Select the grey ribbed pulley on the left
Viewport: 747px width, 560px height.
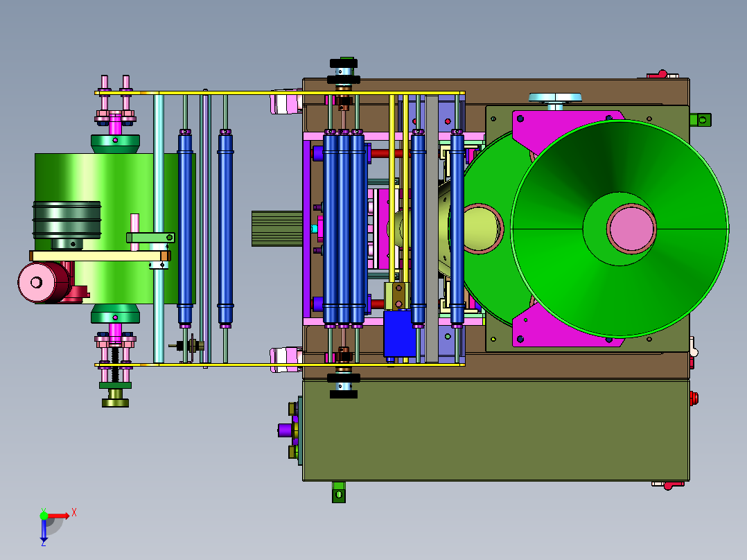point(67,220)
